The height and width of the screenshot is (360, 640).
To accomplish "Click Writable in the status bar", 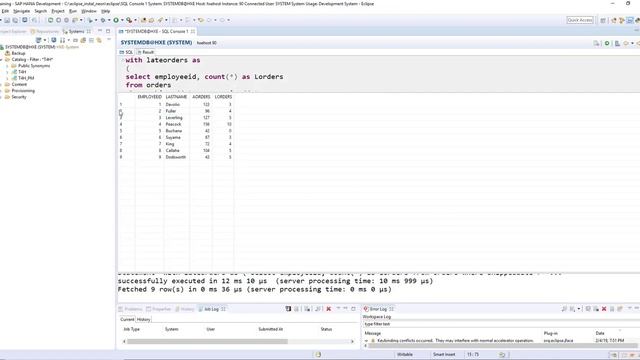I will coord(405,354).
